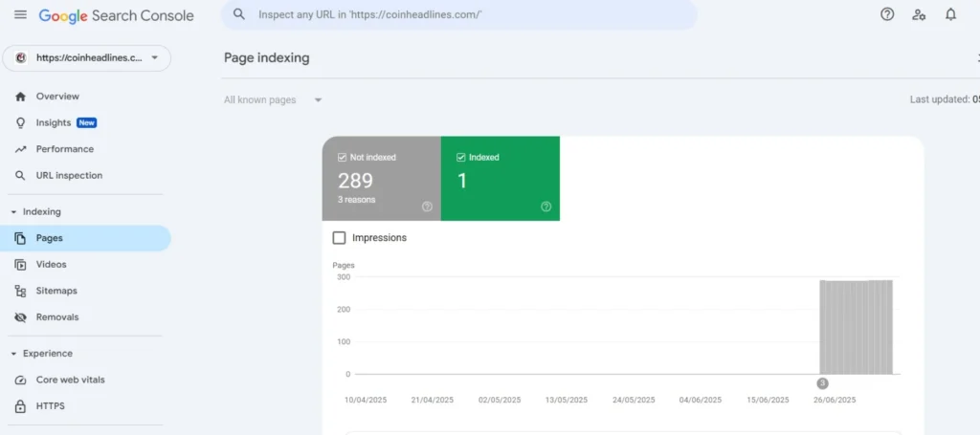Click the gray bar group on the chart
The image size is (980, 435).
click(x=857, y=327)
